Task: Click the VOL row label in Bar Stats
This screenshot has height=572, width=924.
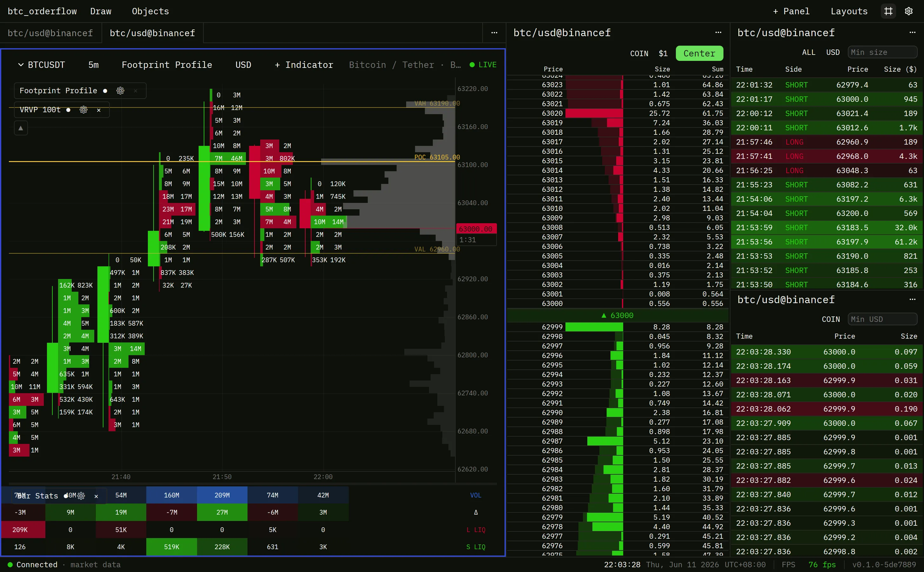Action: tap(475, 495)
